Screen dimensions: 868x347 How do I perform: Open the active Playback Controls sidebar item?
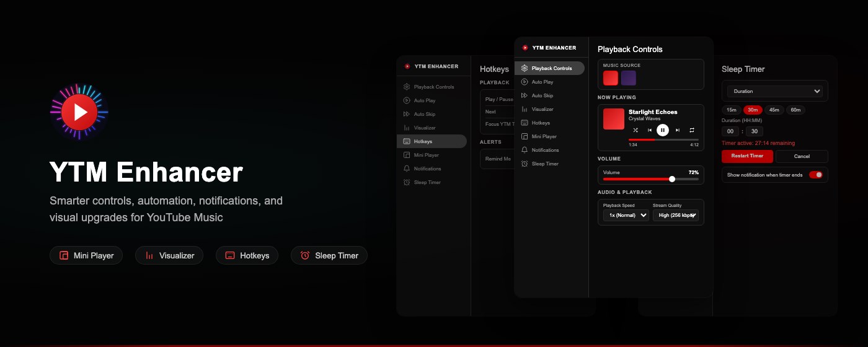tap(549, 68)
